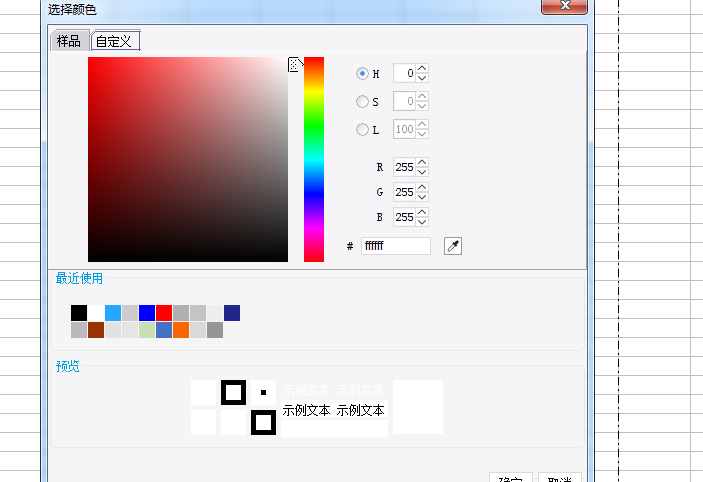
Task: Click the hex color field showing ffffff
Action: pos(396,246)
